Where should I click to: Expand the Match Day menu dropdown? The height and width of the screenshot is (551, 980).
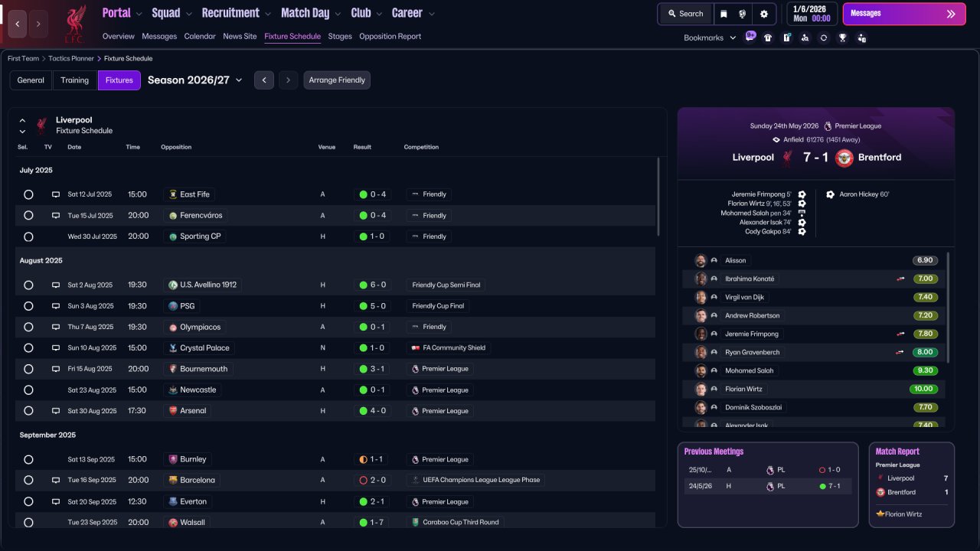[x=338, y=14]
